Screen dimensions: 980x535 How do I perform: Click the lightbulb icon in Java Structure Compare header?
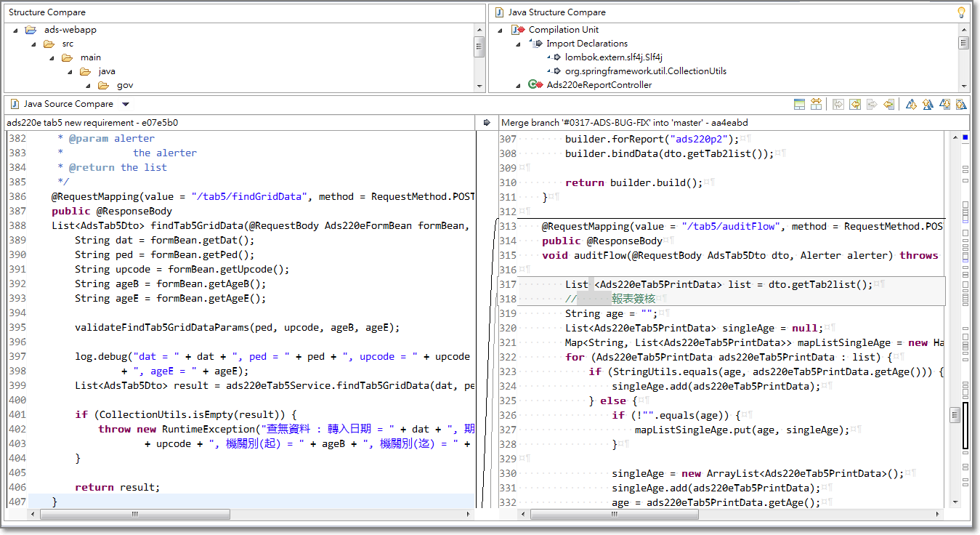(961, 12)
